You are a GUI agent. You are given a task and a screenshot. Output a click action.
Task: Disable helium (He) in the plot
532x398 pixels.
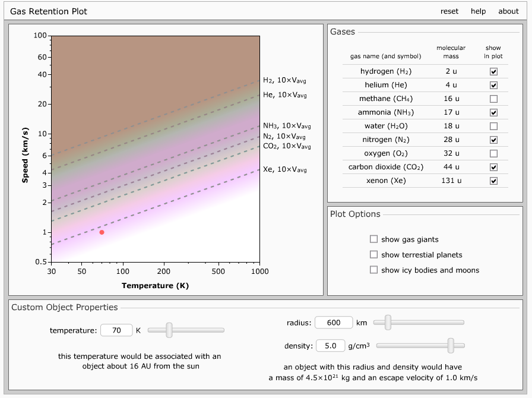coord(493,85)
